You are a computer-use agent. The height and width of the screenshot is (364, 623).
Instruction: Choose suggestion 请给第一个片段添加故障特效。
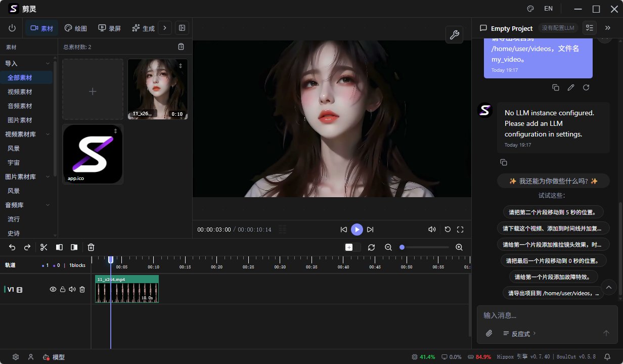tap(554, 277)
